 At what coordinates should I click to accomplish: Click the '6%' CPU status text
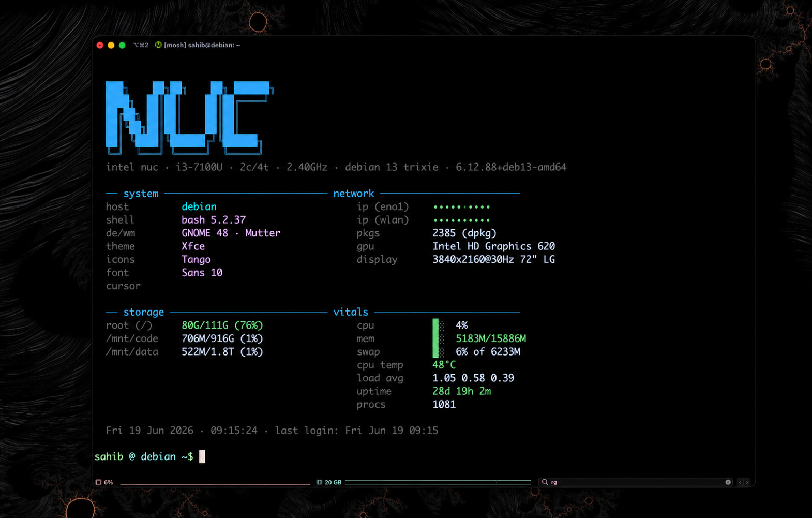pos(109,482)
